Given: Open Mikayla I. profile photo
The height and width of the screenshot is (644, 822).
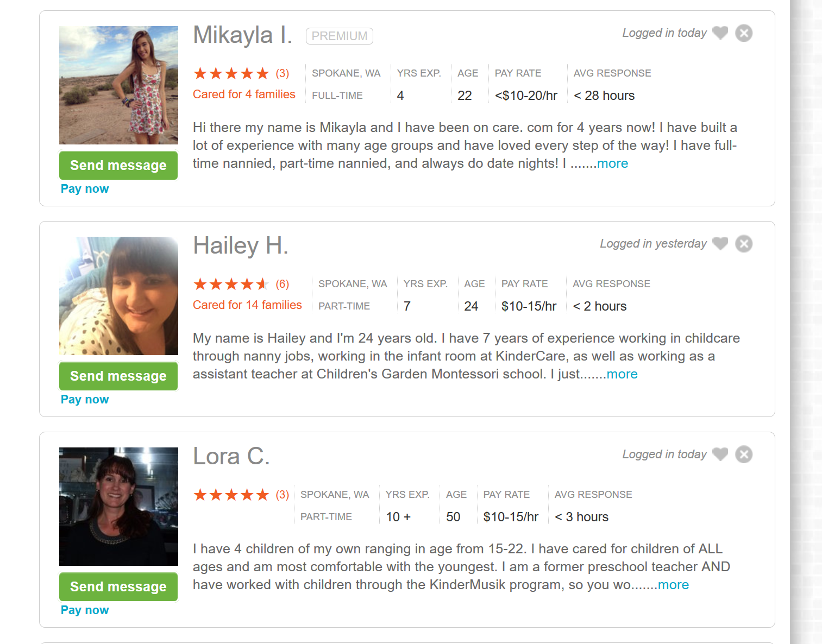Looking at the screenshot, I should [118, 85].
